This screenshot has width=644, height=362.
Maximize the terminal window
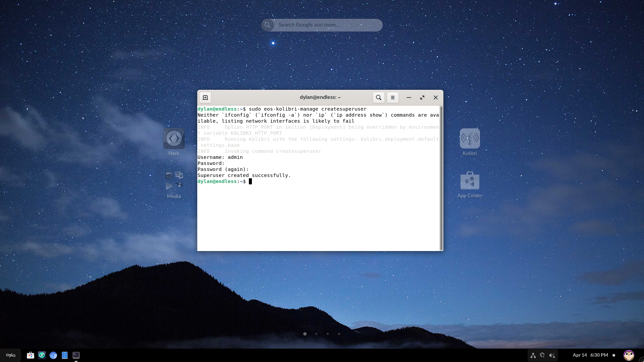(x=422, y=98)
